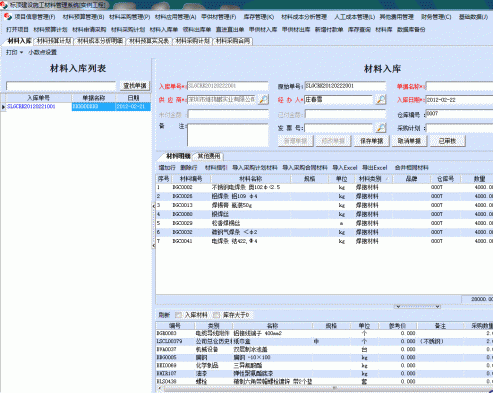Click the 材料编号 column header

point(191,179)
